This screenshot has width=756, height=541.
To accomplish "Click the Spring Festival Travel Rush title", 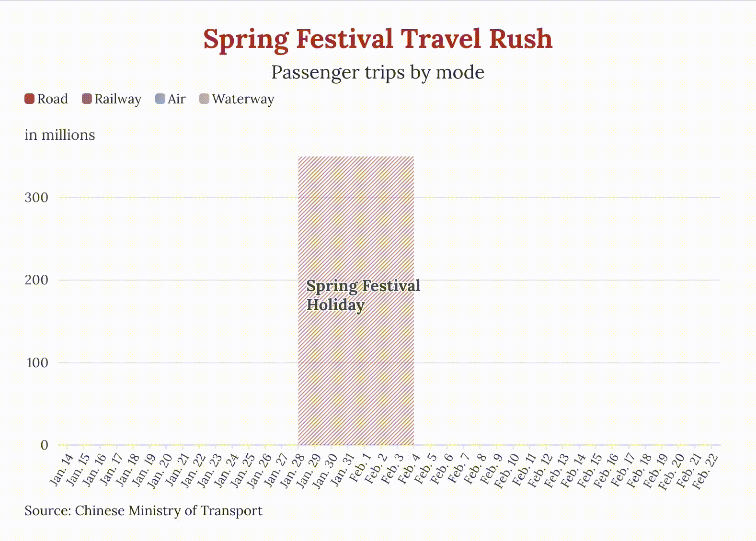I will [378, 39].
